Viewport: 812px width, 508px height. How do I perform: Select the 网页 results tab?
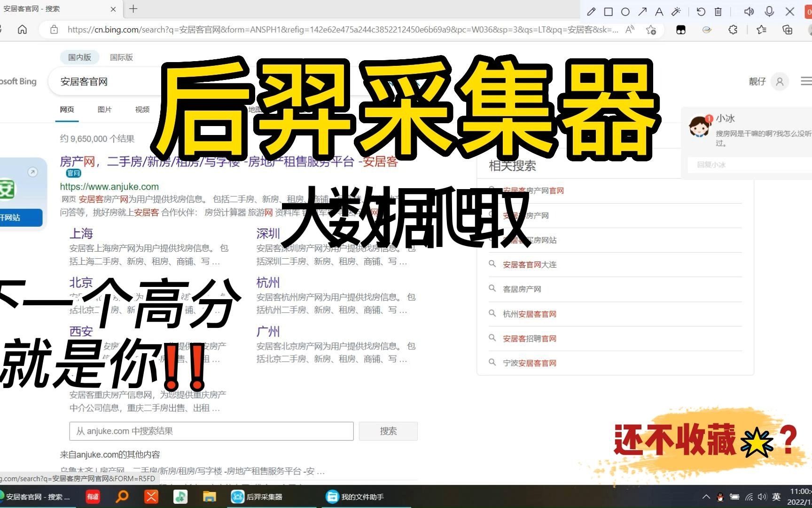pyautogui.click(x=67, y=110)
